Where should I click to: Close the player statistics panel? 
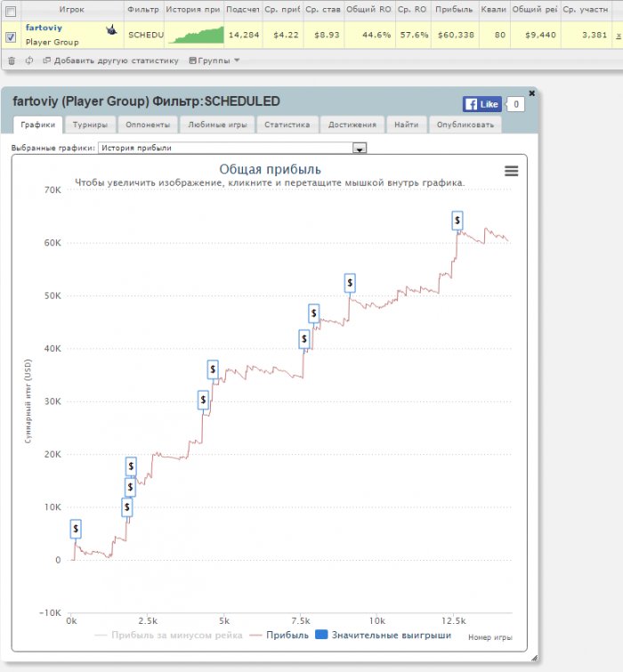pos(532,93)
